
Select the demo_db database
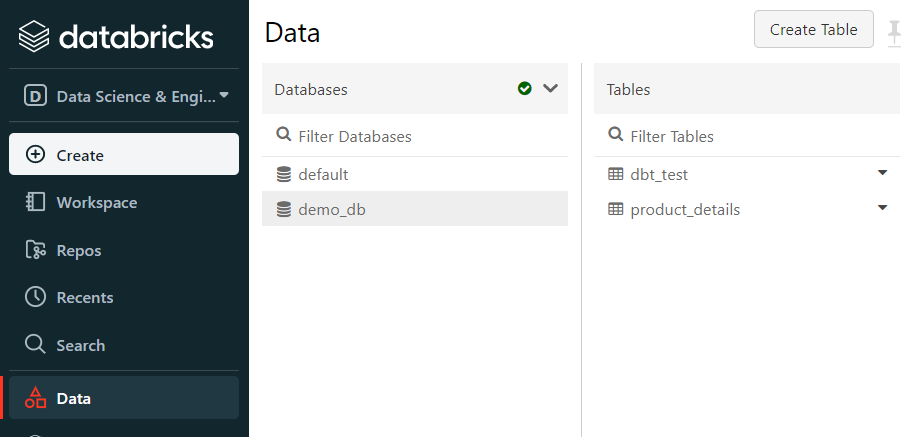pos(415,208)
